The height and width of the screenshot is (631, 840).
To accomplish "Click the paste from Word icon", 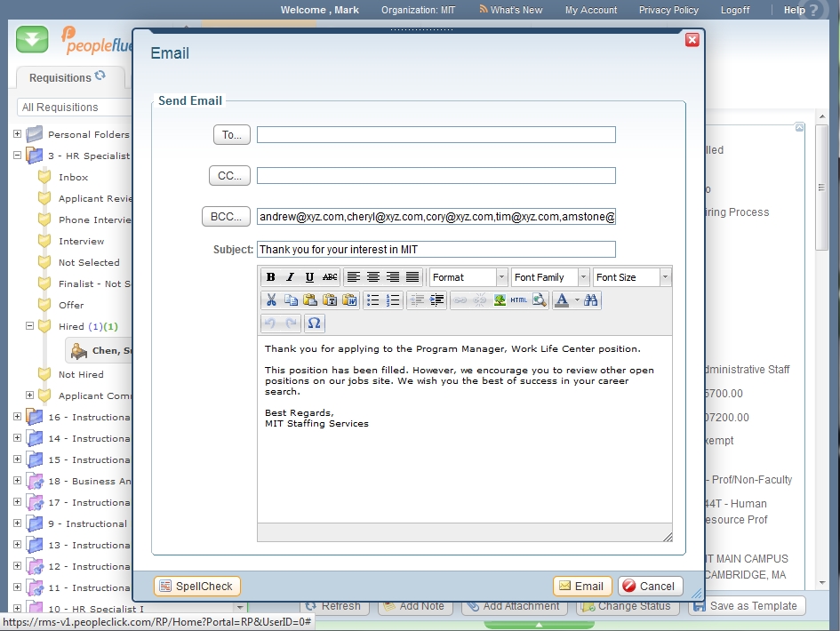I will pyautogui.click(x=348, y=300).
